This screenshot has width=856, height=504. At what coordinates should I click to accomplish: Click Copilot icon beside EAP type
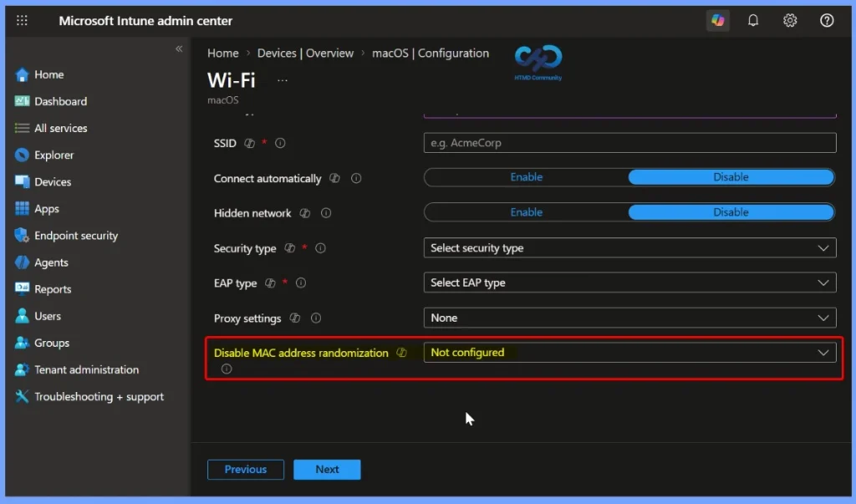point(270,283)
